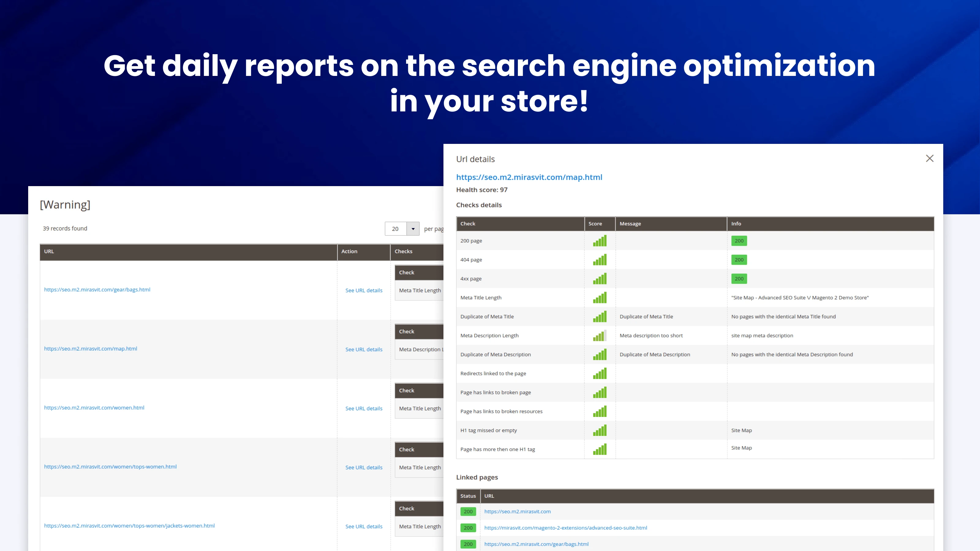
Task: Open the advanced-seo-suite.html linked page
Action: point(566,528)
